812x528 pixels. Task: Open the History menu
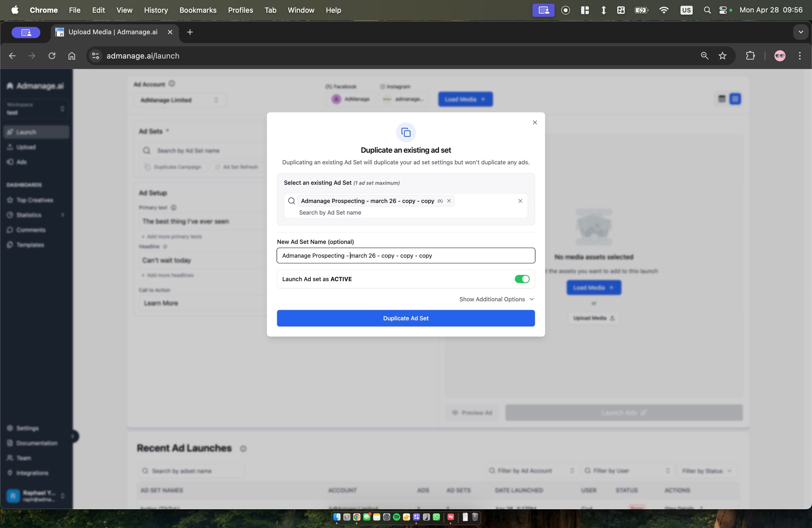pos(155,10)
